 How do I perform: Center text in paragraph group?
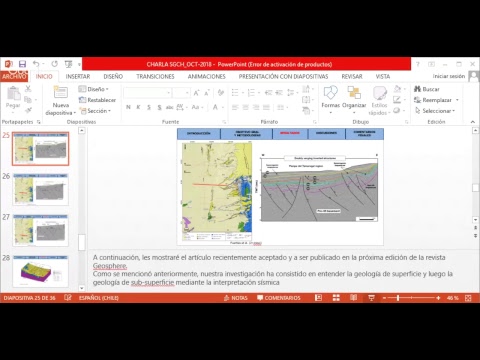pyautogui.click(x=246, y=107)
